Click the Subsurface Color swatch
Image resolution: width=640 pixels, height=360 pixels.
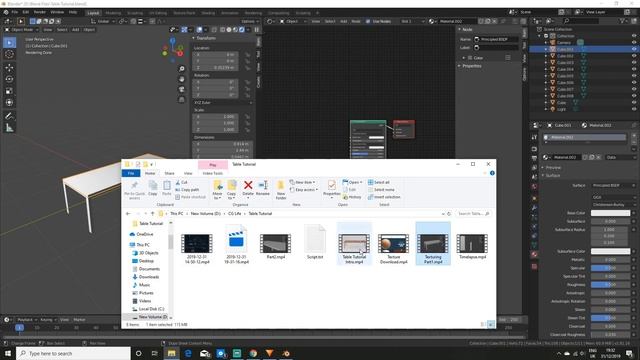click(611, 251)
